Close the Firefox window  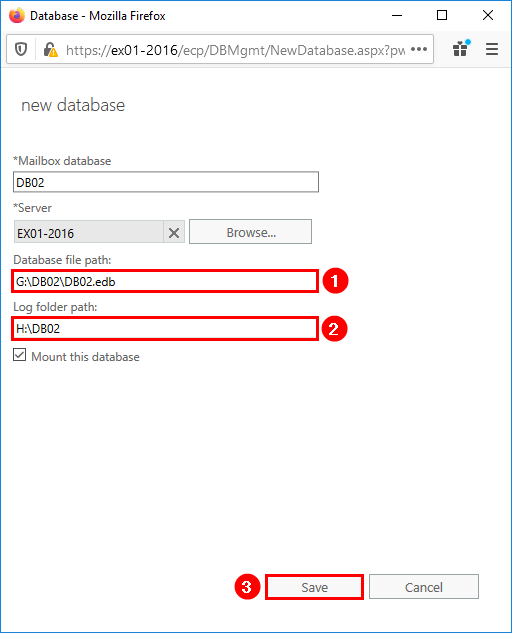pos(488,15)
